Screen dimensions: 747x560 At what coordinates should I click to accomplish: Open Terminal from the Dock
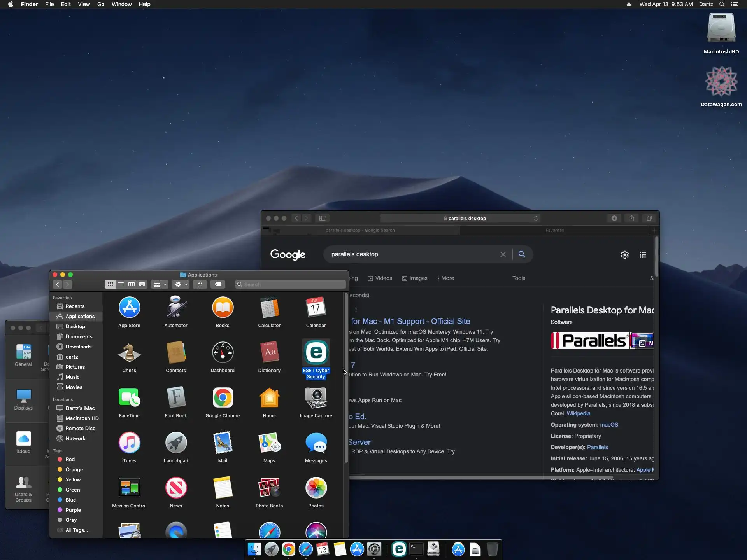[x=416, y=549]
